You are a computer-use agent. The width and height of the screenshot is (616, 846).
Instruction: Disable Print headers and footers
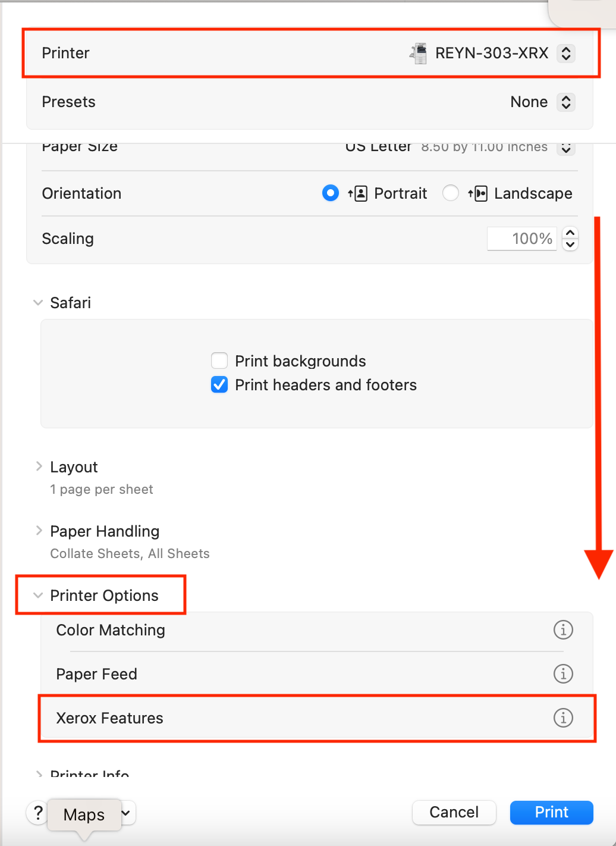click(x=219, y=385)
